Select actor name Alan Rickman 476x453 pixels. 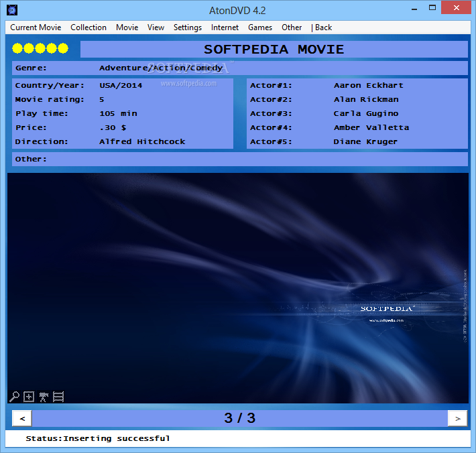(x=366, y=99)
